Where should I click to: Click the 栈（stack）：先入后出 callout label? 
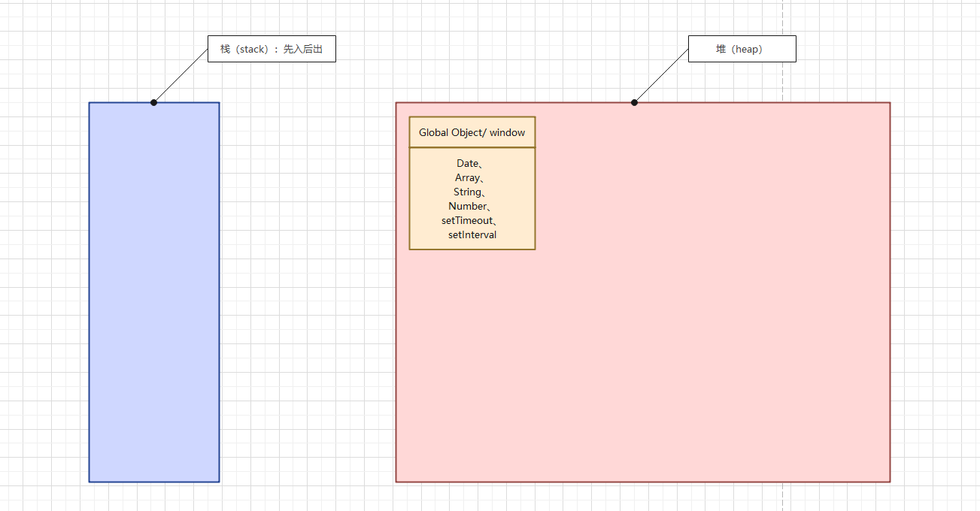tap(271, 50)
